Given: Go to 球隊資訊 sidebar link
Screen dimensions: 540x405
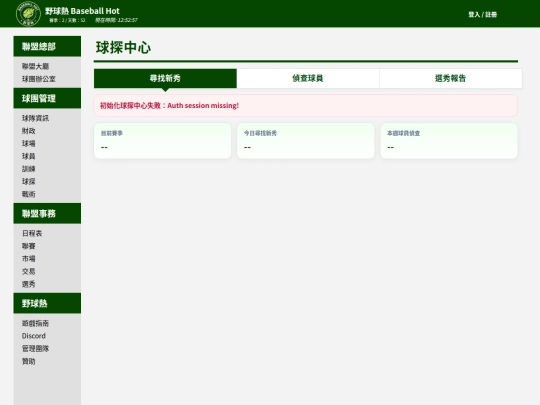Looking at the screenshot, I should (35, 118).
